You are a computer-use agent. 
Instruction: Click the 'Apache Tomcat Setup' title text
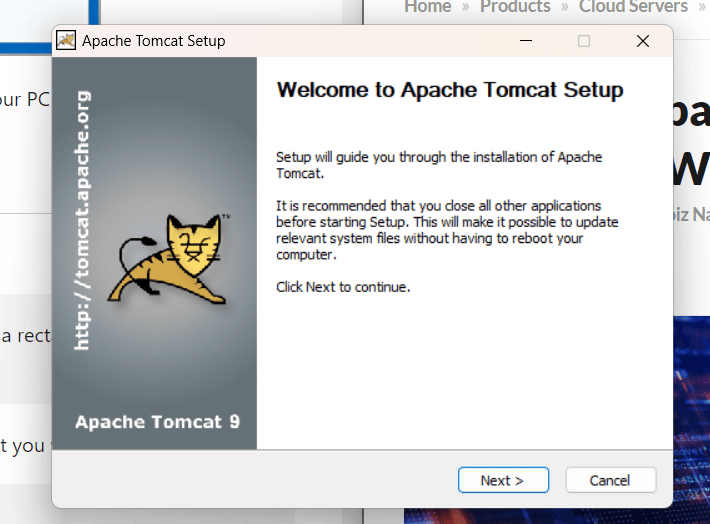click(x=154, y=41)
